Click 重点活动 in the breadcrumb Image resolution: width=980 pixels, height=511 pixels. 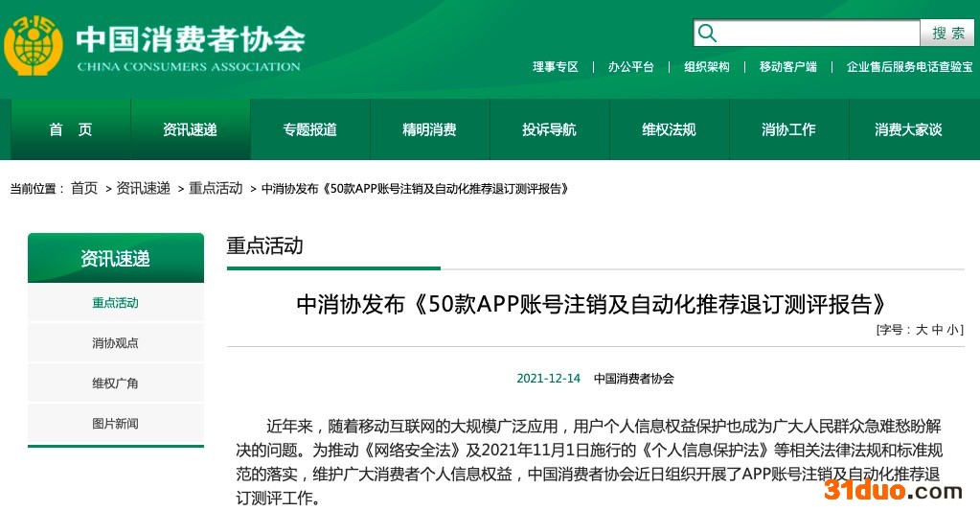[216, 189]
